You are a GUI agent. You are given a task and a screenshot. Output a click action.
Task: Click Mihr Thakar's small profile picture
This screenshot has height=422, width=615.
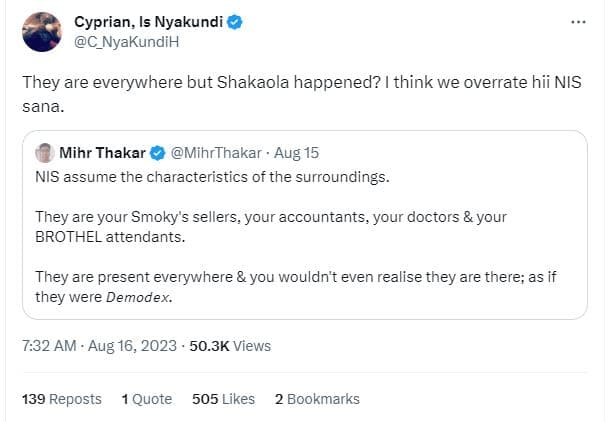(44, 153)
